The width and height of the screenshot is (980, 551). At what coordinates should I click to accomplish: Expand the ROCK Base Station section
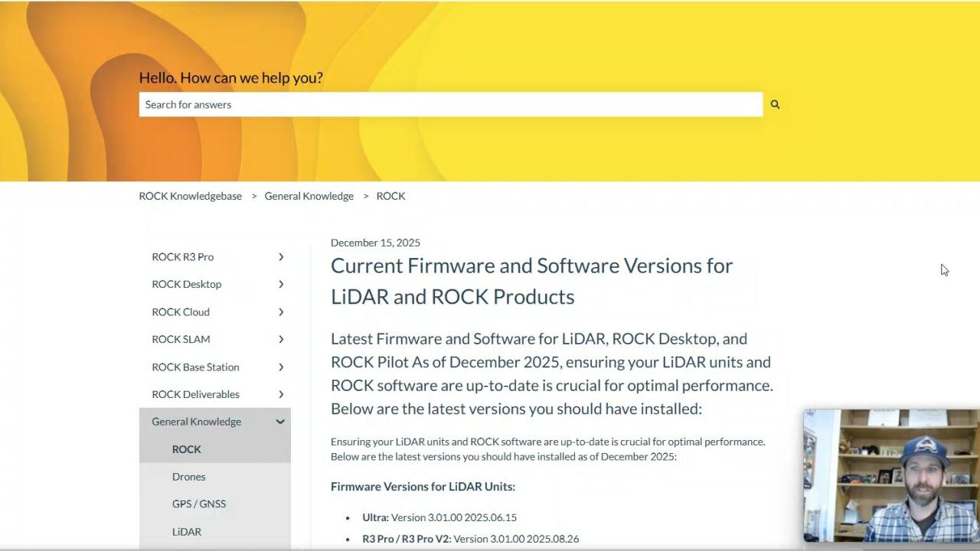[x=281, y=367]
